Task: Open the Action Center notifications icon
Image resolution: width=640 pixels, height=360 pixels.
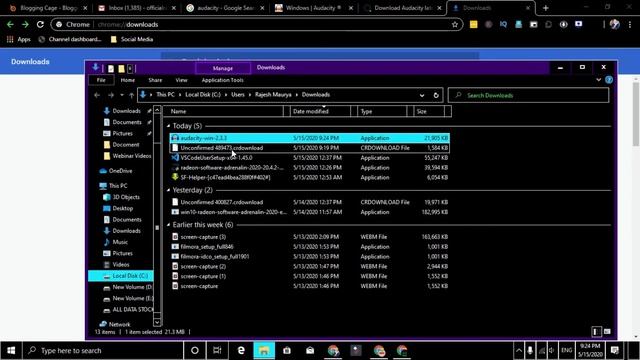Action: [615, 350]
